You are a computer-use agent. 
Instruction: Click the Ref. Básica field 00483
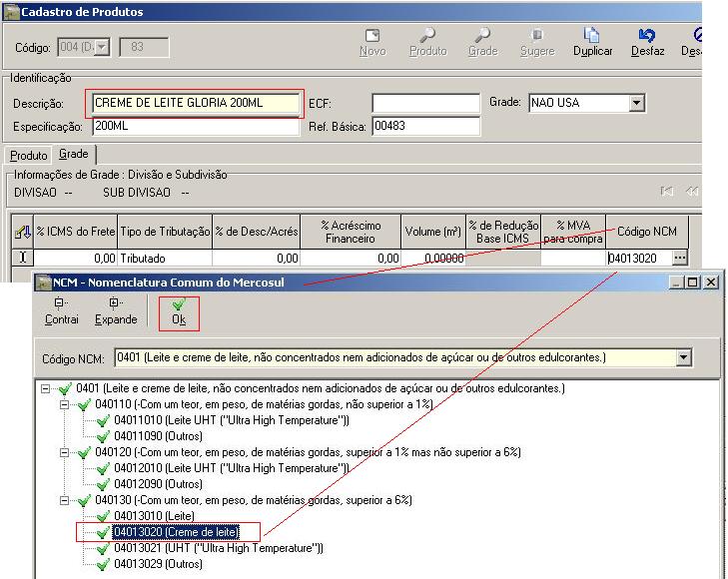425,126
